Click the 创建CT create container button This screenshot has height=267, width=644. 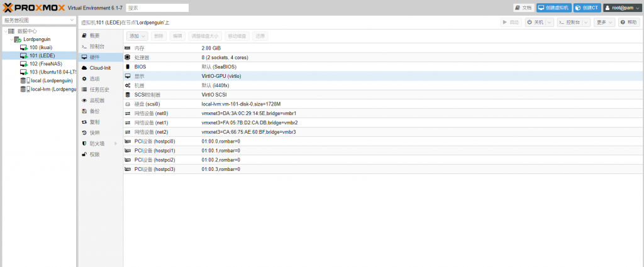(587, 8)
